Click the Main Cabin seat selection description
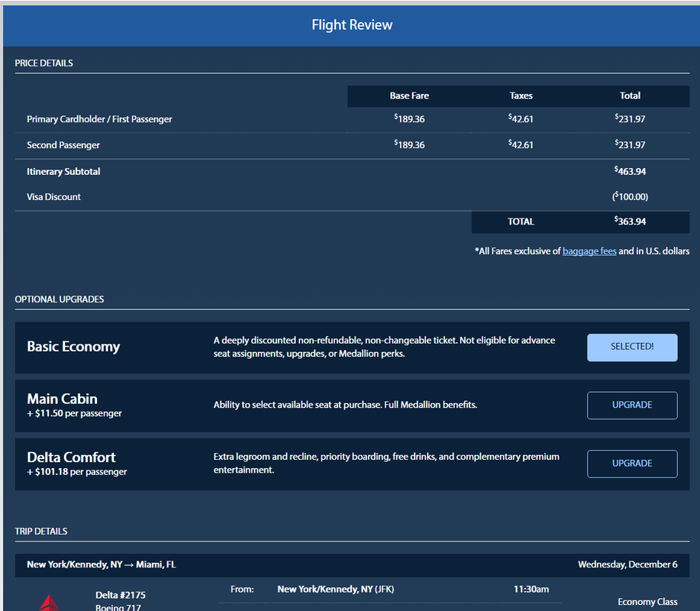Viewport: 700px width, 611px height. pos(345,405)
